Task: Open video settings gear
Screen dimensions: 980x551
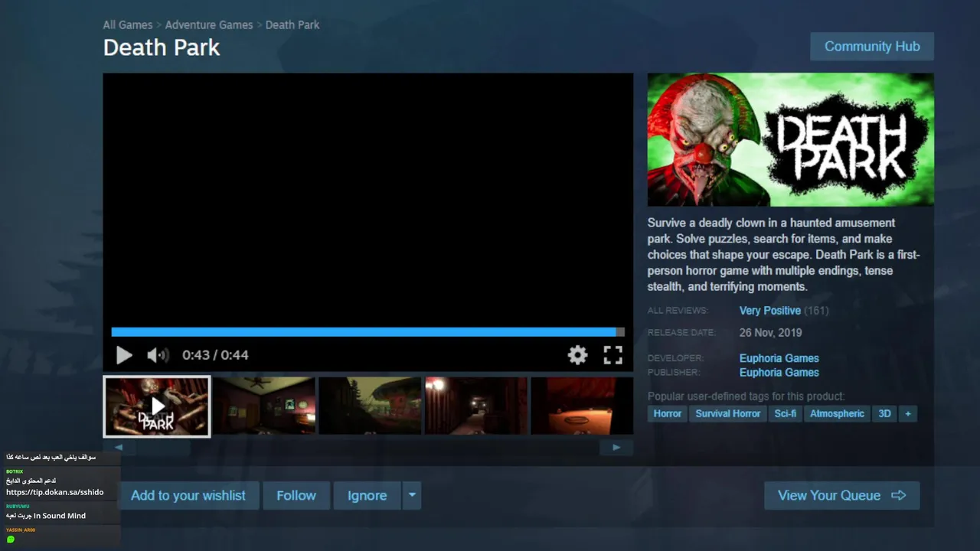Action: [x=577, y=354]
